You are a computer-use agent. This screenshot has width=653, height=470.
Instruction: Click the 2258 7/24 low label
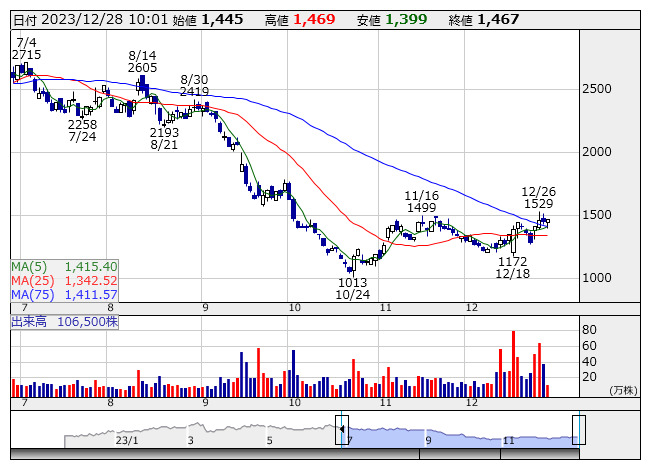pyautogui.click(x=82, y=130)
